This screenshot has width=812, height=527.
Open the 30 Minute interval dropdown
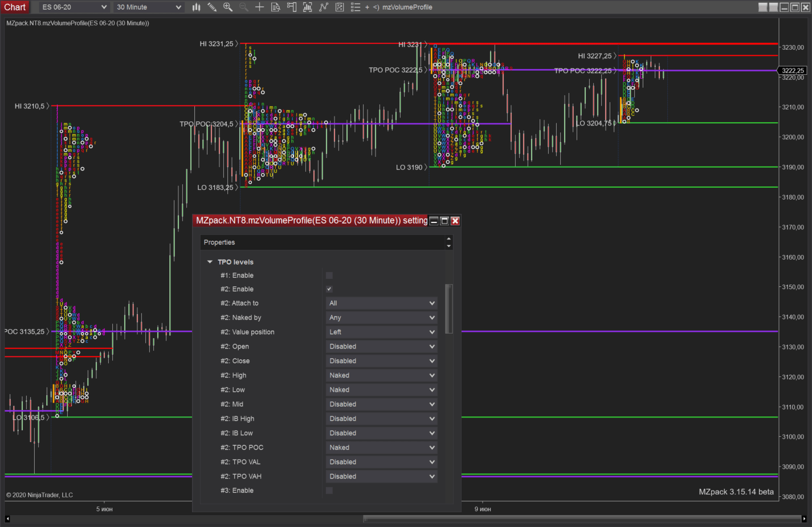(x=149, y=7)
